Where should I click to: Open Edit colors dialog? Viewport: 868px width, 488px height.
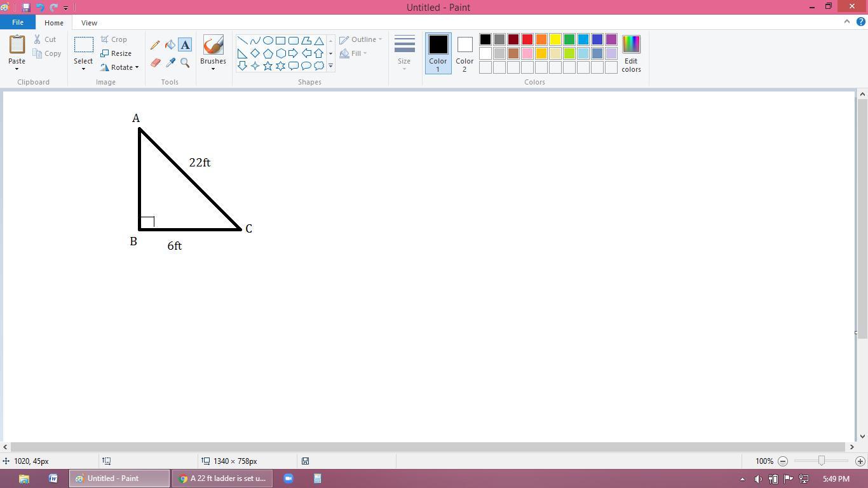pos(631,53)
